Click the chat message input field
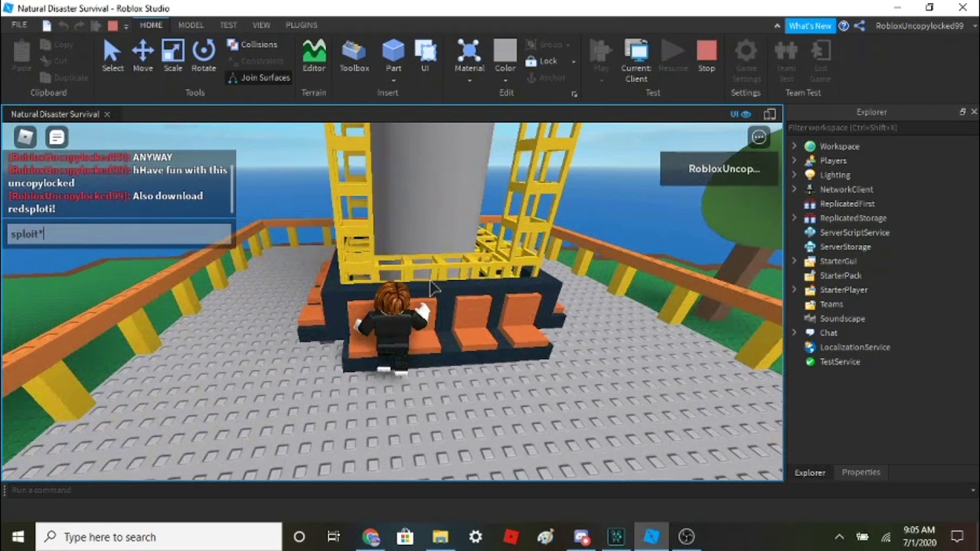The image size is (980, 551). pyautogui.click(x=119, y=234)
